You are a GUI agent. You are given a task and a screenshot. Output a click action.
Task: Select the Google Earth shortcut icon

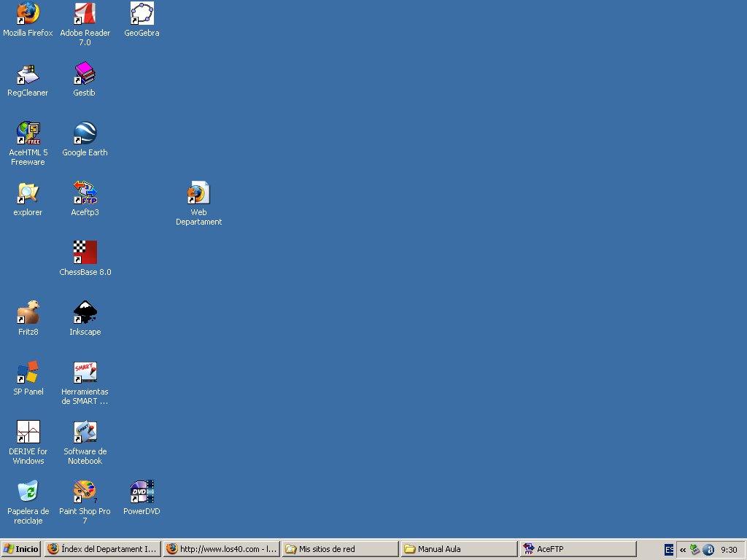(x=85, y=133)
